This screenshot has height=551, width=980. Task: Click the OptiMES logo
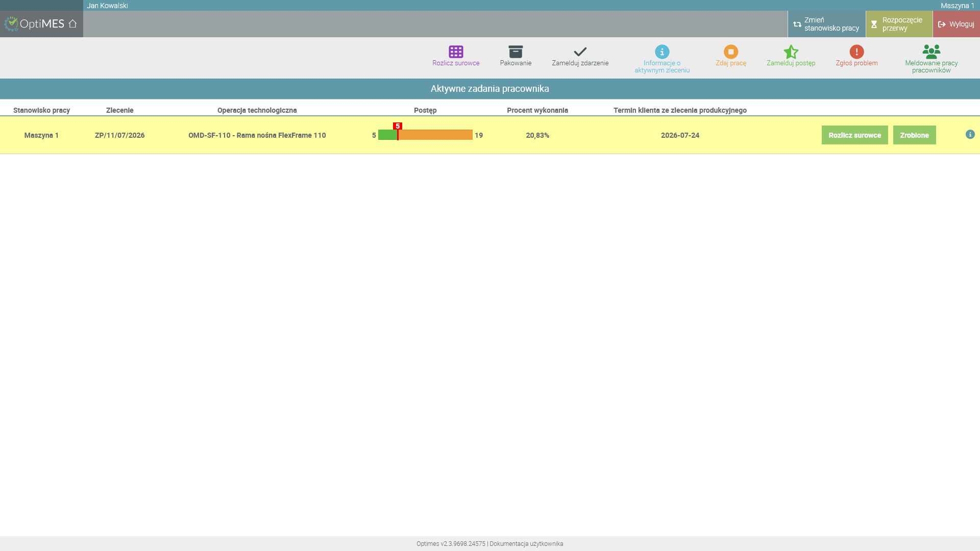34,23
